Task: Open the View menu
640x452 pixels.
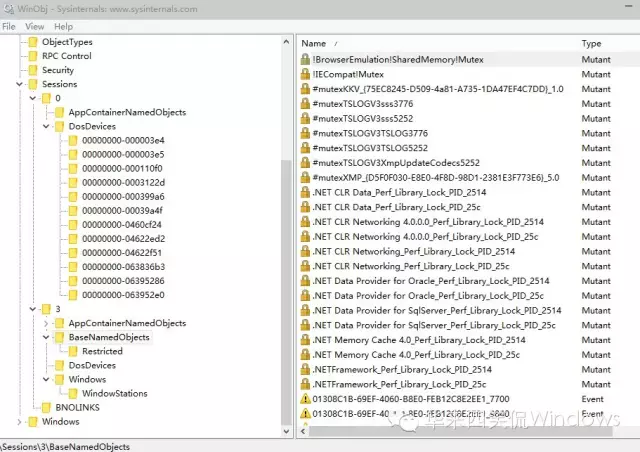Action: pyautogui.click(x=34, y=27)
